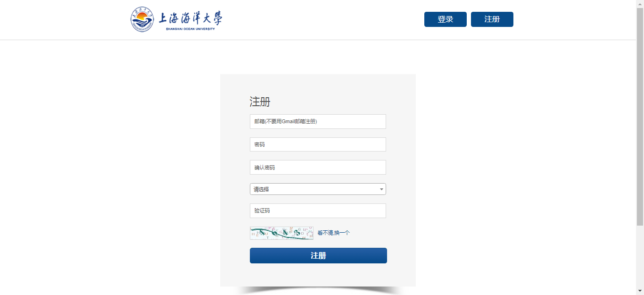Expand the triangle arrow of 请选择 combo box
This screenshot has width=644, height=295.
(381, 189)
